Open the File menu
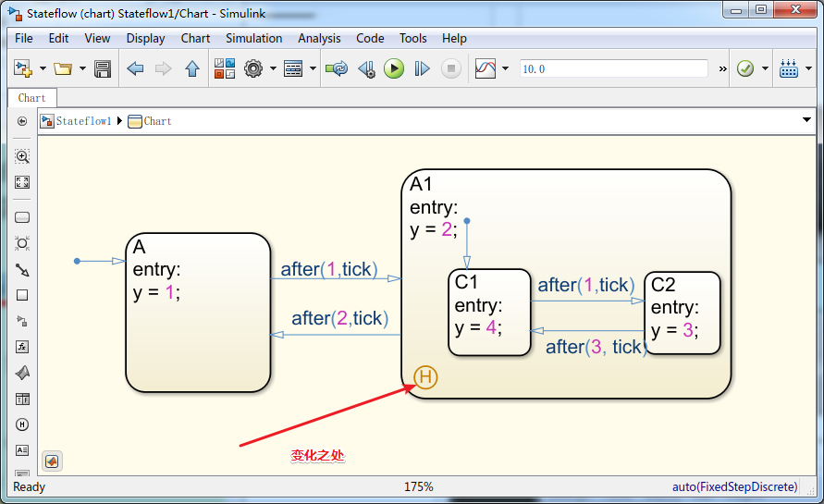 24,38
